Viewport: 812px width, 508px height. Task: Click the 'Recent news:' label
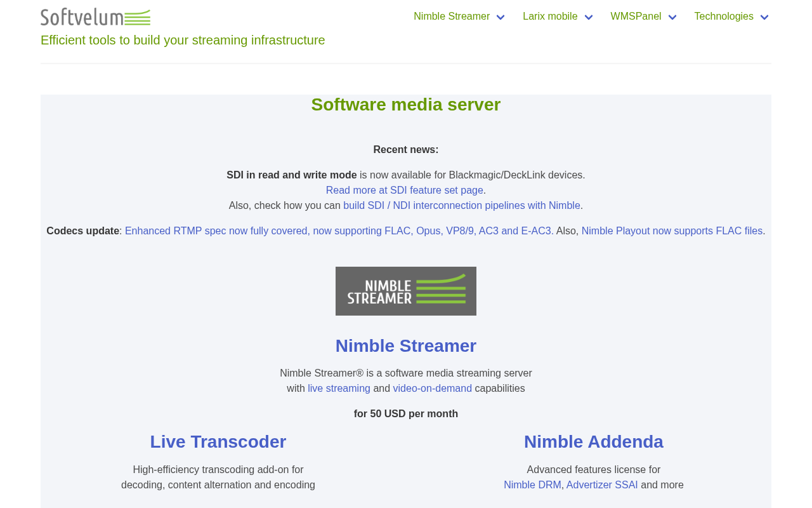tap(406, 150)
